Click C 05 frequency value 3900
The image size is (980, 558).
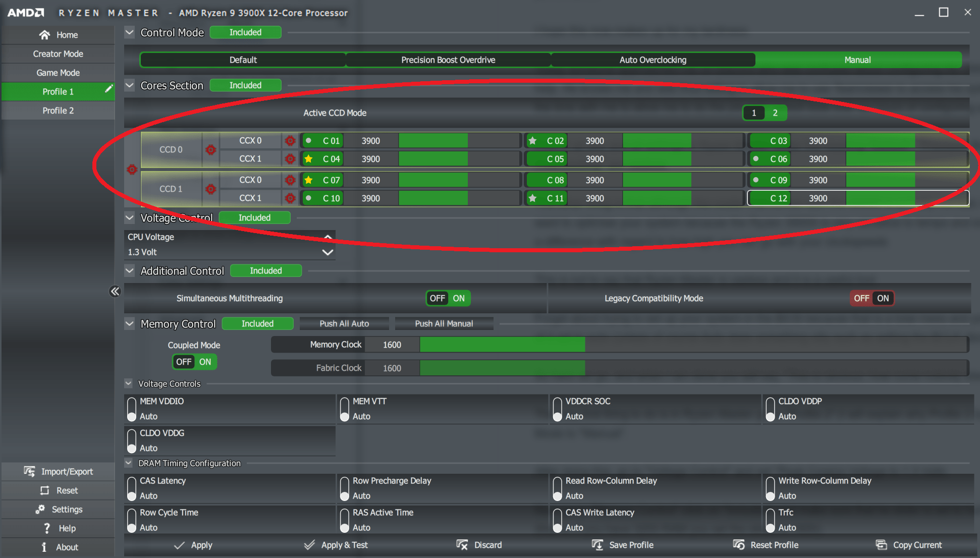coord(594,159)
